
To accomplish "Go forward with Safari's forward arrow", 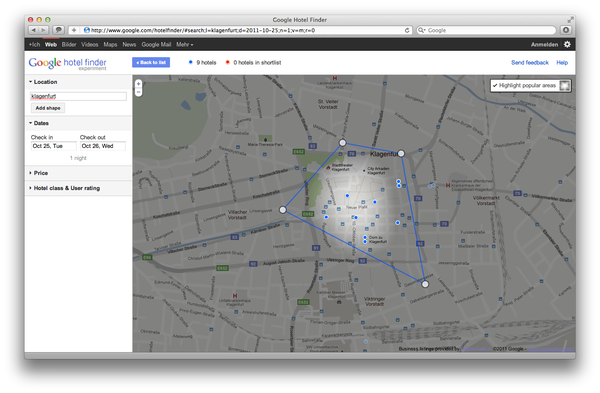I will (44, 30).
